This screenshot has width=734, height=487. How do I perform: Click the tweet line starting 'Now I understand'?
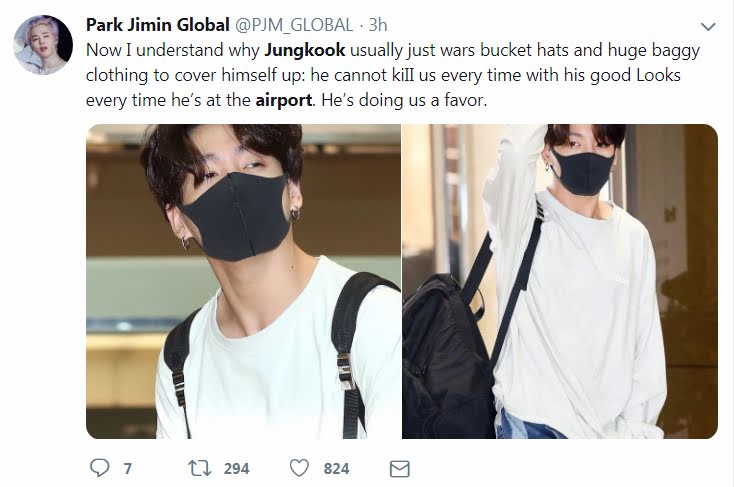(393, 50)
